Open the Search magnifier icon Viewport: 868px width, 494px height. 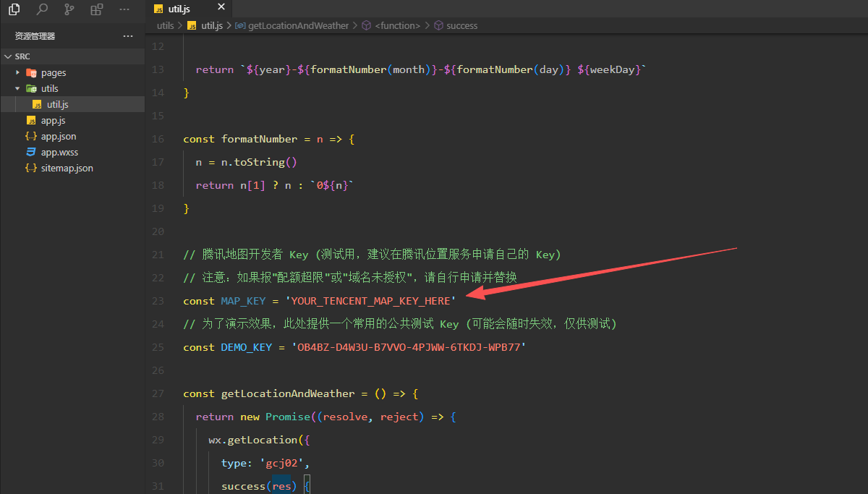tap(42, 9)
